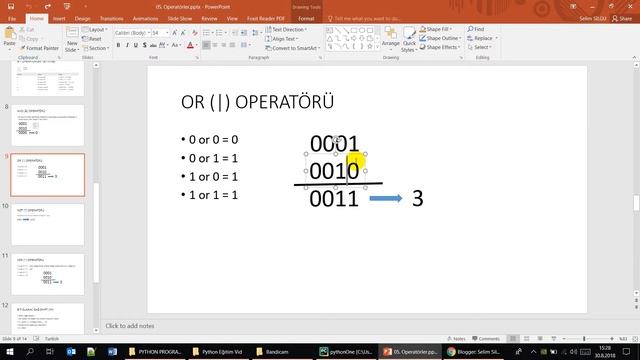Open Chrome Blogger window from taskbar
The height and width of the screenshot is (360, 640).
tap(473, 351)
